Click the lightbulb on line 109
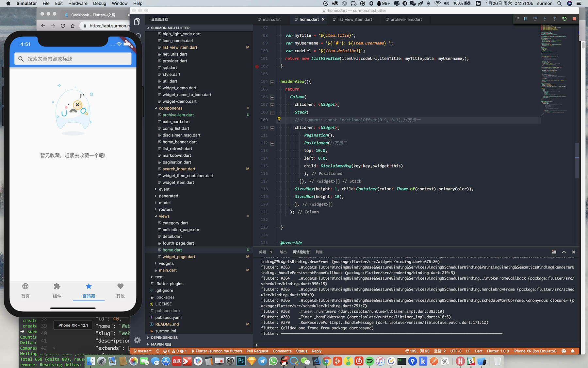 tap(279, 119)
